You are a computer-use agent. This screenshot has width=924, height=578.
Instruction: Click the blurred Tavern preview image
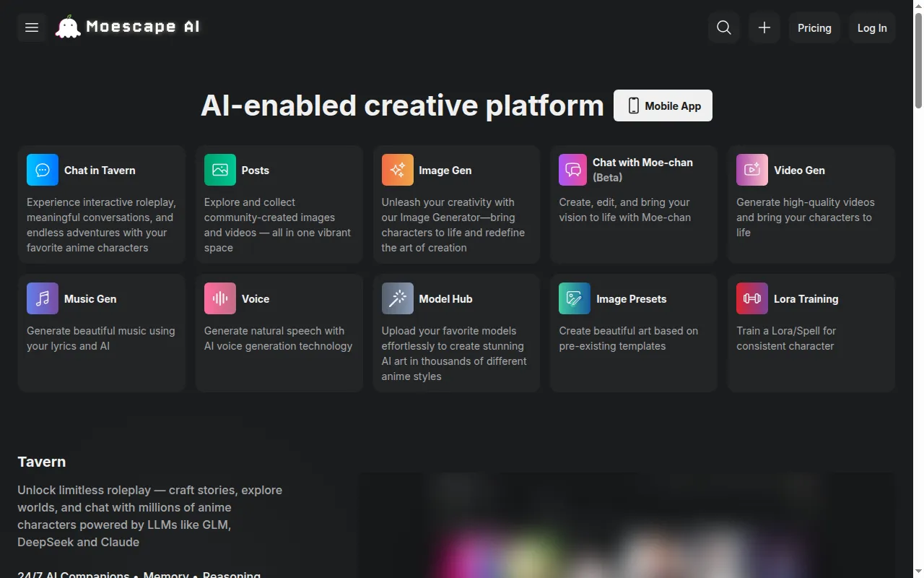(627, 525)
